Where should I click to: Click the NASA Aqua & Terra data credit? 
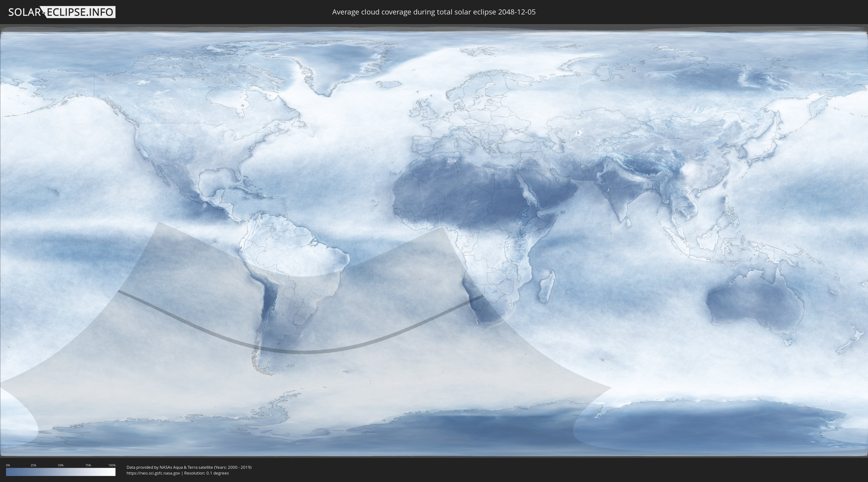point(189,467)
